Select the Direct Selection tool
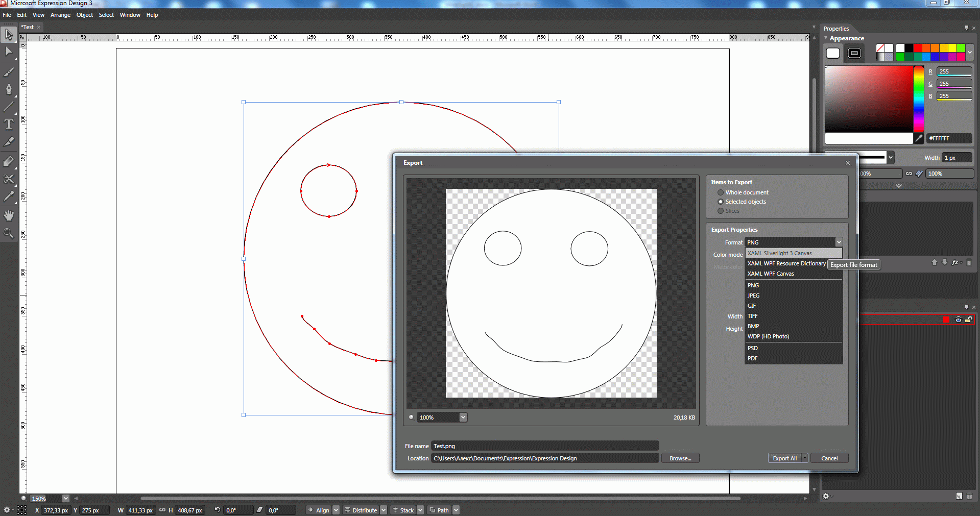The width and height of the screenshot is (980, 516). point(9,51)
